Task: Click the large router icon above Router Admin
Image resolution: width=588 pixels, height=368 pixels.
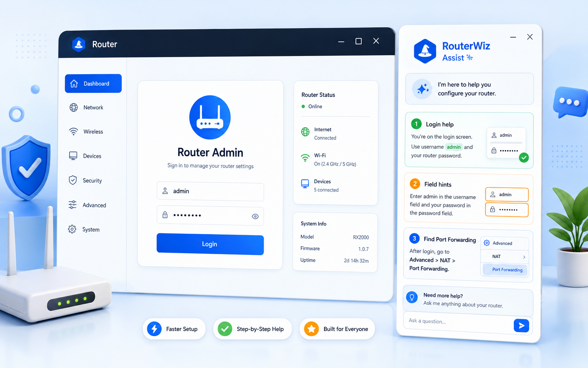Action: (x=210, y=117)
